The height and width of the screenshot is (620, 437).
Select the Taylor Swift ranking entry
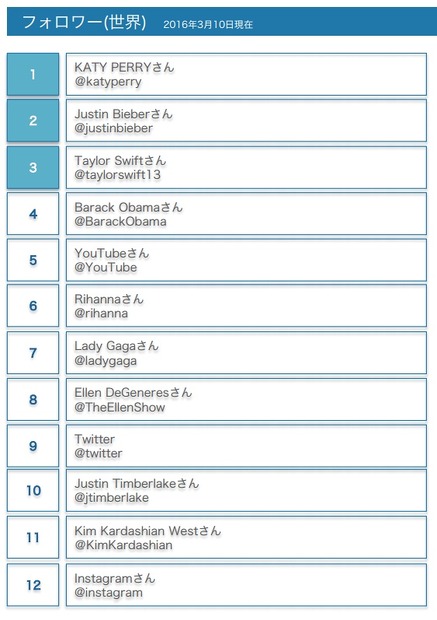coord(246,167)
